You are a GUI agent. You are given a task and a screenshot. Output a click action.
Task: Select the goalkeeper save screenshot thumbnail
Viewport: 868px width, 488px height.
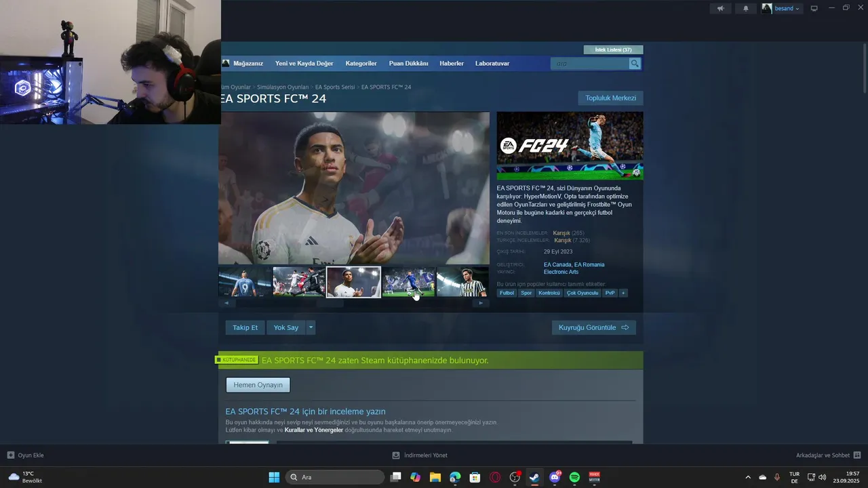click(299, 282)
